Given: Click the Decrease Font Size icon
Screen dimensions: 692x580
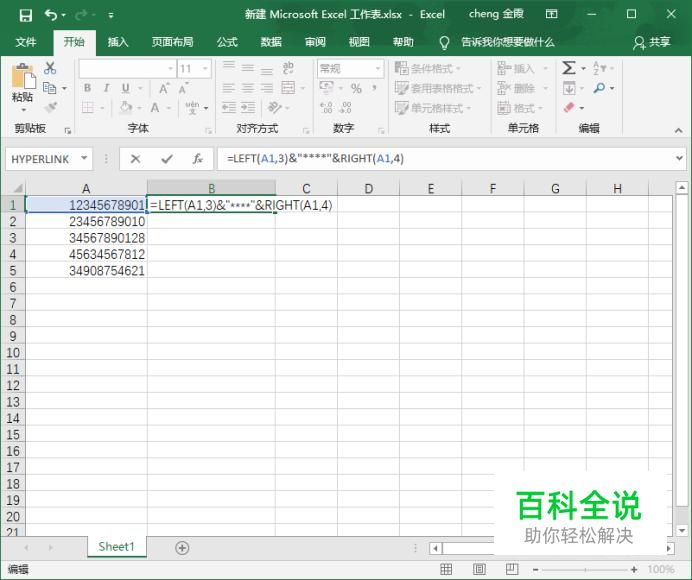Looking at the screenshot, I should 184,88.
